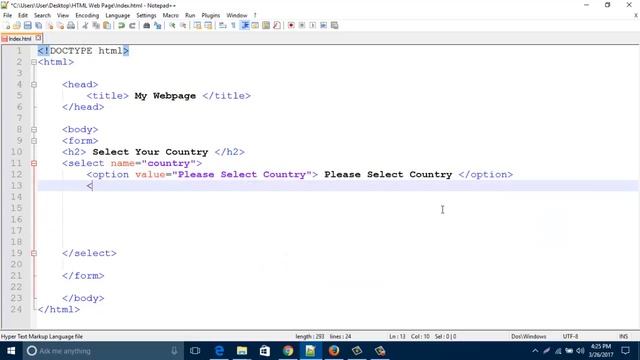Open the File menu
Viewport: 640px width, 360px height.
[x=7, y=15]
